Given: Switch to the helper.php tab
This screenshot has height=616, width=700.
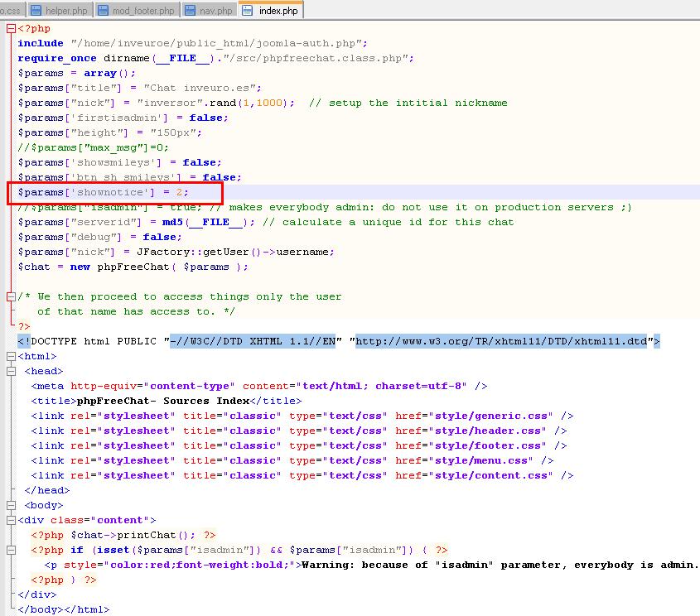Looking at the screenshot, I should click(x=60, y=10).
